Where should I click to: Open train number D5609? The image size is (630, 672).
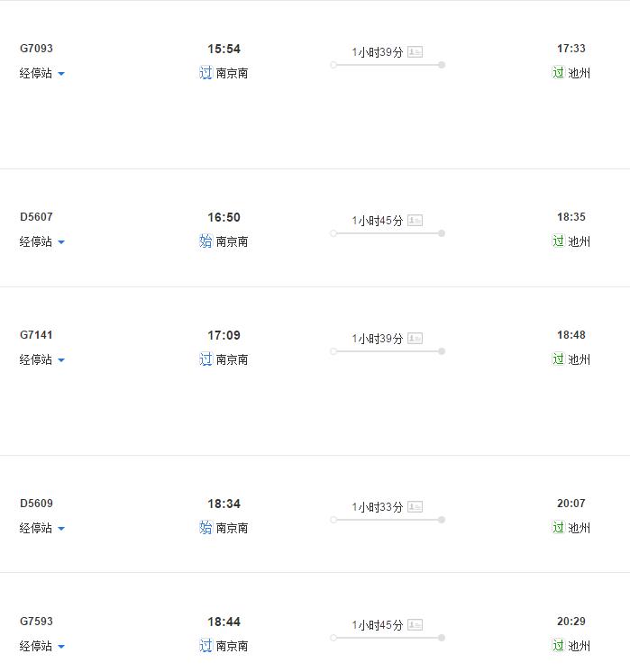pyautogui.click(x=36, y=504)
